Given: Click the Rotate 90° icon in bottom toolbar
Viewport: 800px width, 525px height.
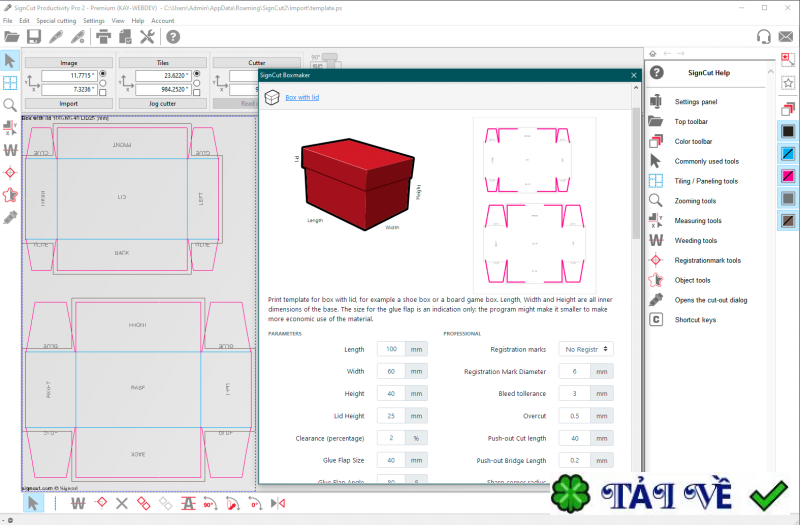Looking at the screenshot, I should coord(209,503).
